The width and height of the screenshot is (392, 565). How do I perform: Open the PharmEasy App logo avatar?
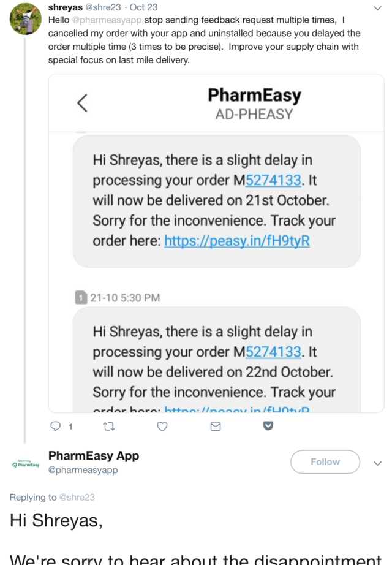pyautogui.click(x=25, y=464)
